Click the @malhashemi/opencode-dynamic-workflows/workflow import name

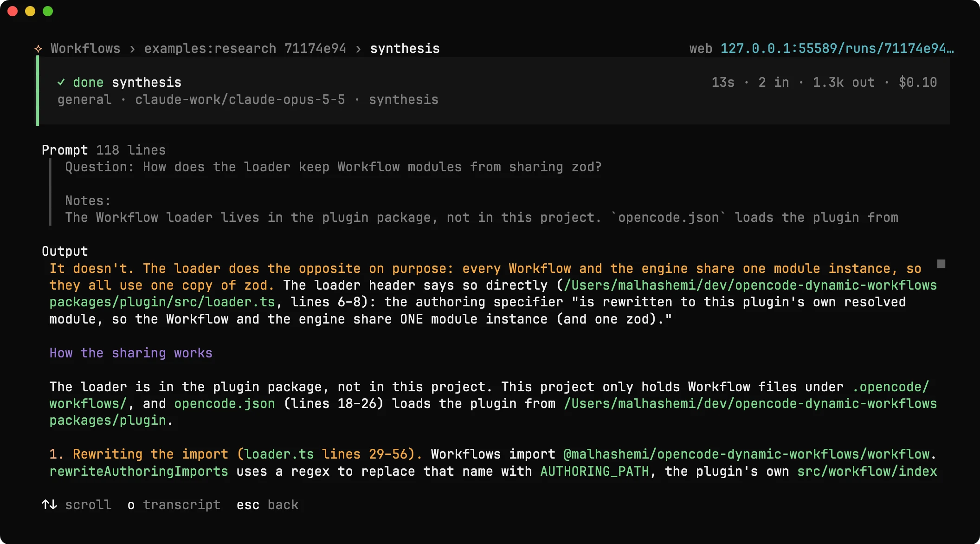click(746, 454)
